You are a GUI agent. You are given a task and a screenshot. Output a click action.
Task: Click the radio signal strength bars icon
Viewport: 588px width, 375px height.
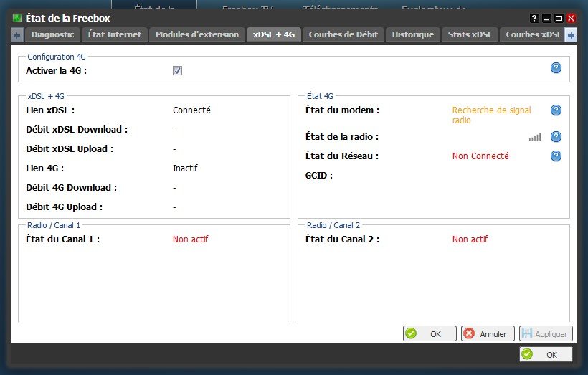coord(534,137)
